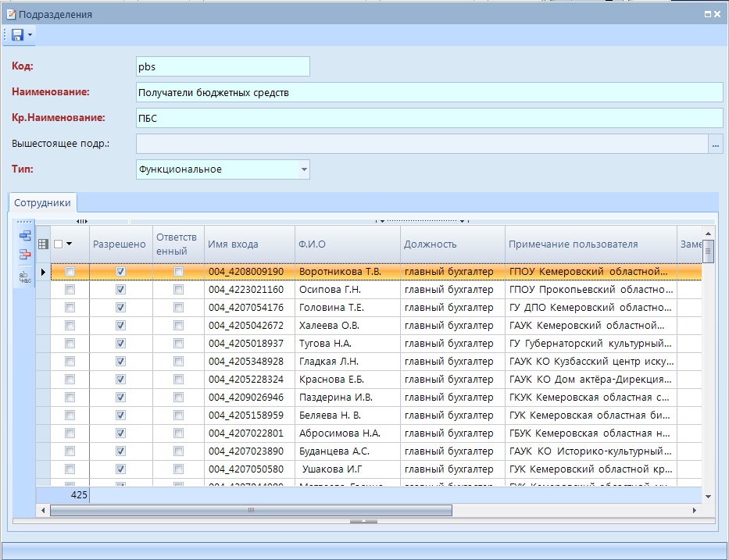Click the grid column chooser icon in header

[44, 244]
